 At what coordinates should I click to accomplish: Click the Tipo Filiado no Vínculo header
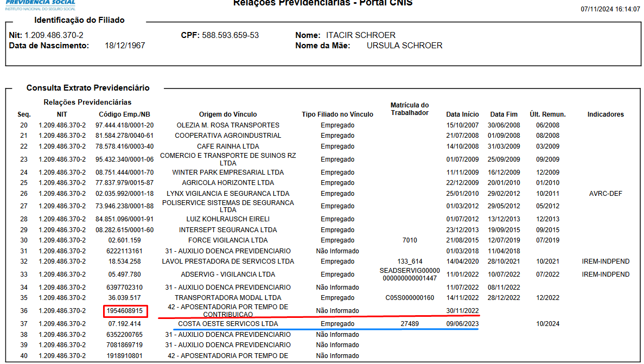point(337,114)
